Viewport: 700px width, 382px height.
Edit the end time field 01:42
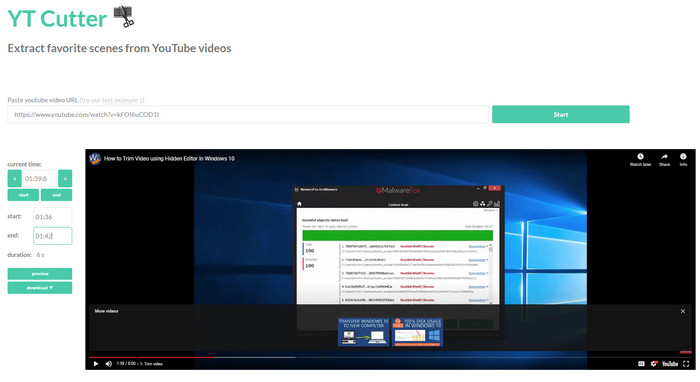(52, 236)
